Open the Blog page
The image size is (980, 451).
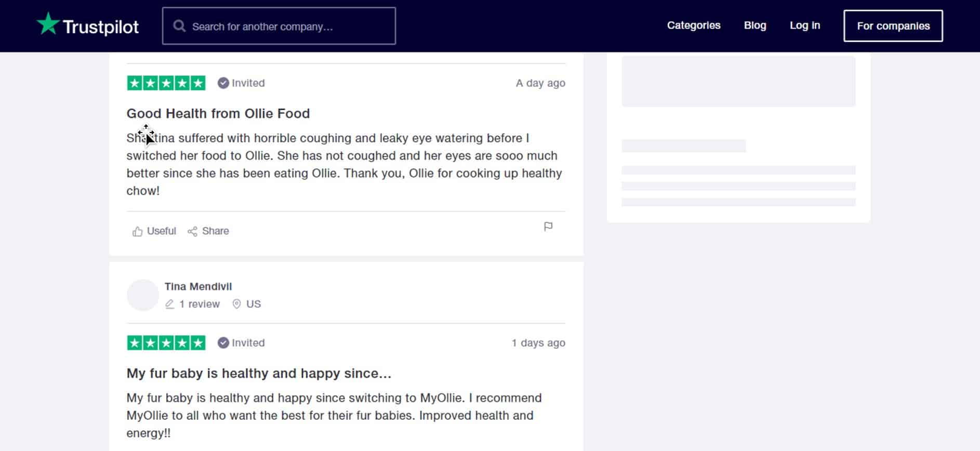(754, 25)
